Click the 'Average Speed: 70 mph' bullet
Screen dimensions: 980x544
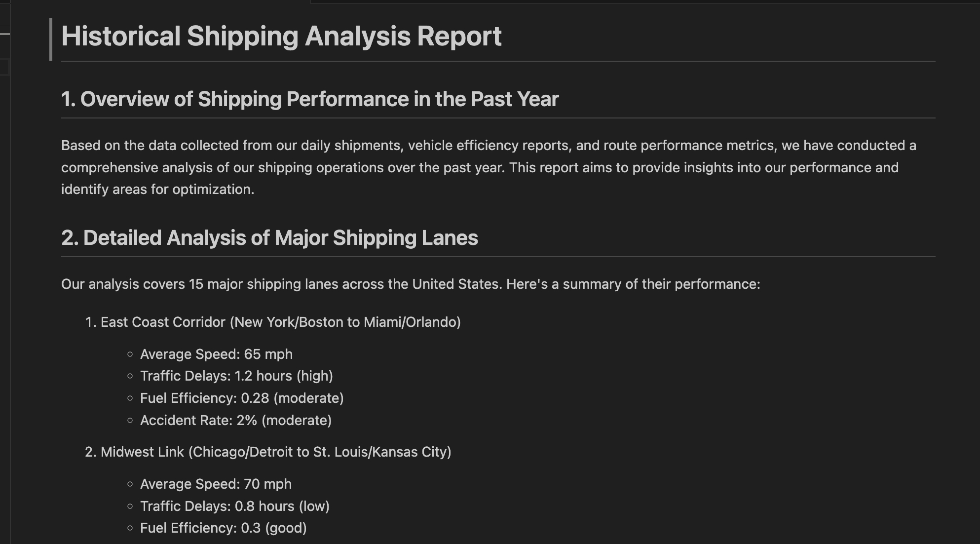[216, 484]
